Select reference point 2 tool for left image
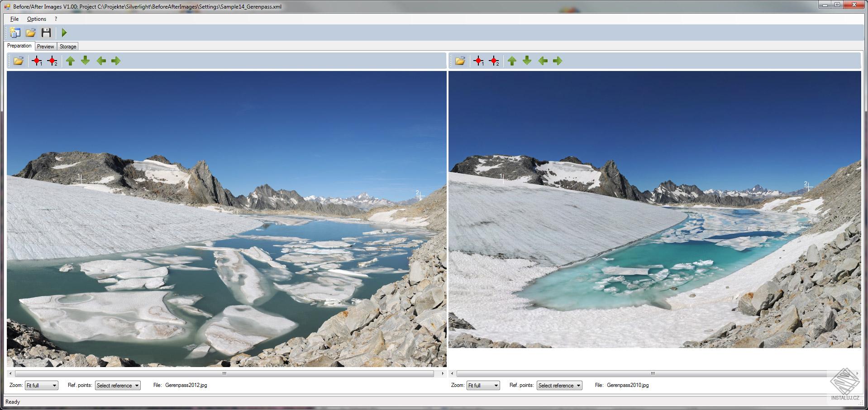Viewport: 868px width, 410px height. (x=53, y=60)
